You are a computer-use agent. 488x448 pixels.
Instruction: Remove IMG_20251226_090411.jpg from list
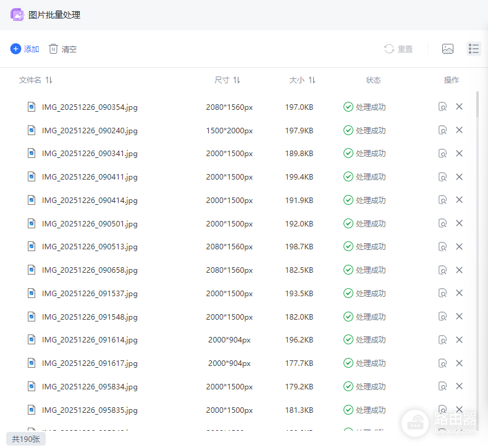[459, 176]
